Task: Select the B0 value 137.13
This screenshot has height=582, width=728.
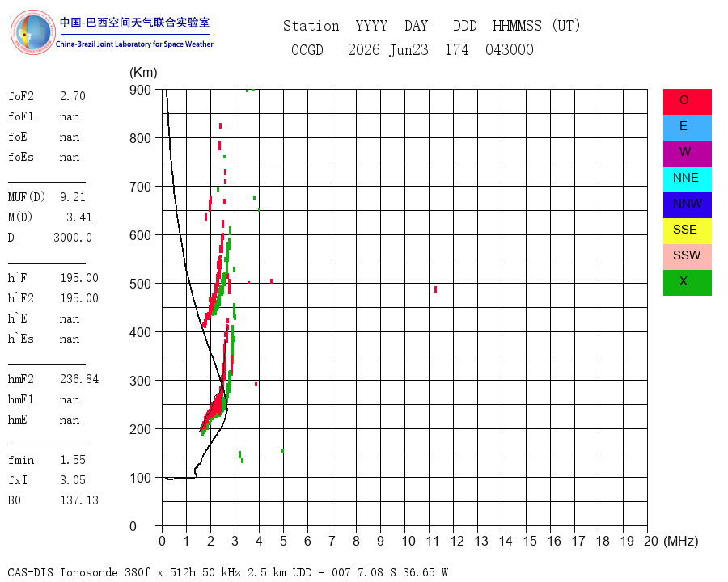Action: (x=79, y=500)
